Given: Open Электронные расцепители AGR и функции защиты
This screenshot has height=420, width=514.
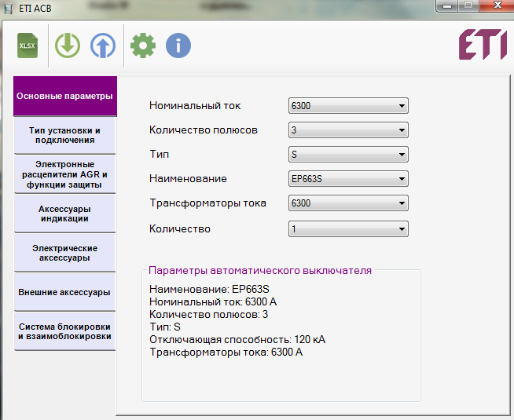Looking at the screenshot, I should [65, 174].
